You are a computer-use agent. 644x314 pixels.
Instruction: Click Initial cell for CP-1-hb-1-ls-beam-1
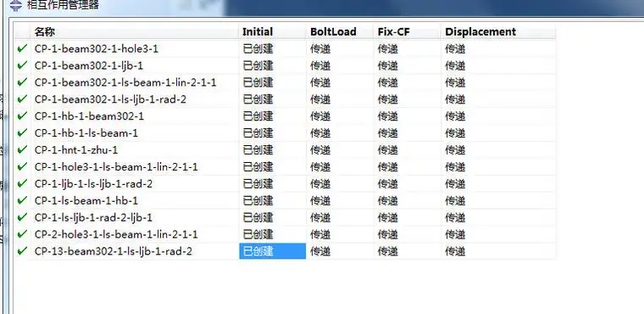click(273, 133)
